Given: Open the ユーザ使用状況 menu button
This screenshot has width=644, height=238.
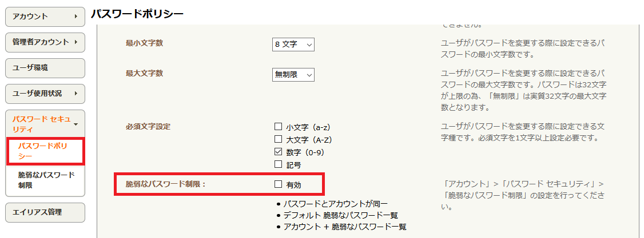Looking at the screenshot, I should tap(45, 94).
